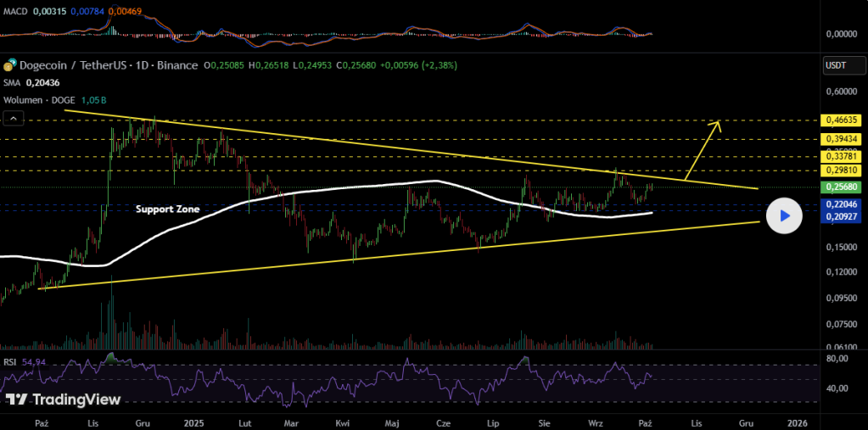Viewport: 868px width, 430px height.
Task: Click the Dogecoin coin icon beside the symbol name
Action: pyautogui.click(x=9, y=65)
